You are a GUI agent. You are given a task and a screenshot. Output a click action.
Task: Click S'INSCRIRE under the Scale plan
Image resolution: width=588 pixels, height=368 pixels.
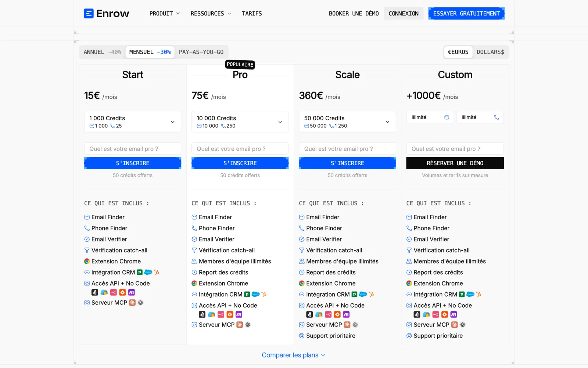(347, 163)
